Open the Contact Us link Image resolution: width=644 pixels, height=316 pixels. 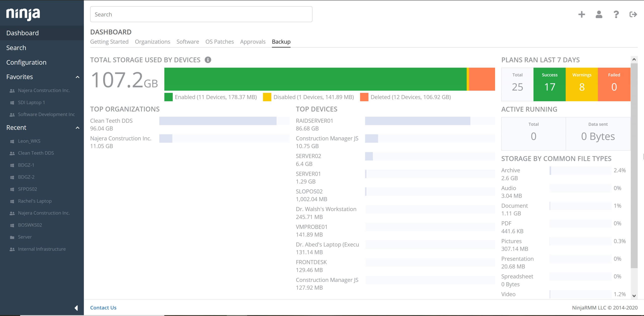pyautogui.click(x=103, y=307)
